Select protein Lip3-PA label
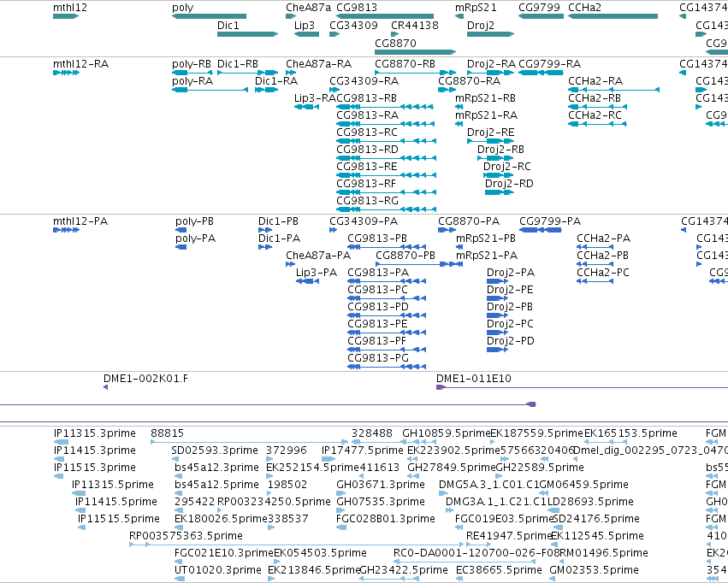728x583 pixels. click(x=317, y=273)
